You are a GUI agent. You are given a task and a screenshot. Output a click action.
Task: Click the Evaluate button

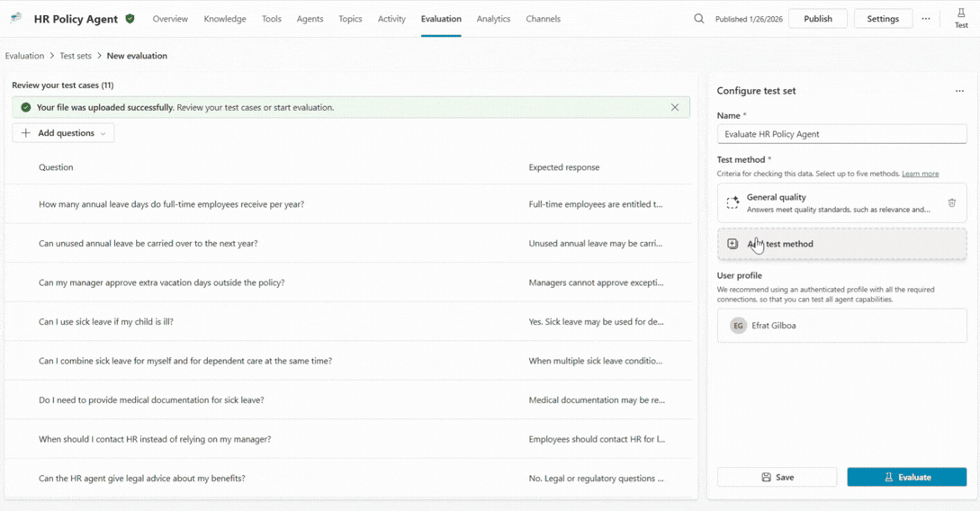pyautogui.click(x=906, y=477)
